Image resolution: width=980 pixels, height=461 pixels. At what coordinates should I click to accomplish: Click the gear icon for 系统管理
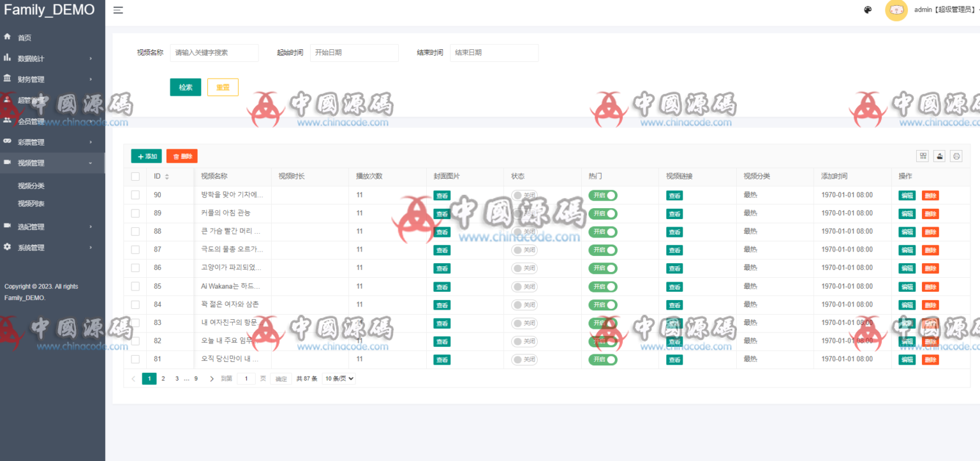(8, 246)
